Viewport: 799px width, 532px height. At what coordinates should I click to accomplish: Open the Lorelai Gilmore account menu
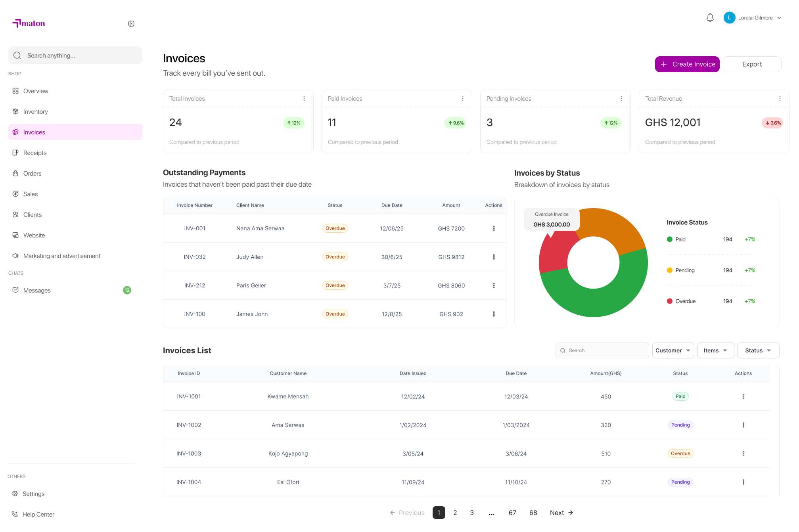pos(753,18)
